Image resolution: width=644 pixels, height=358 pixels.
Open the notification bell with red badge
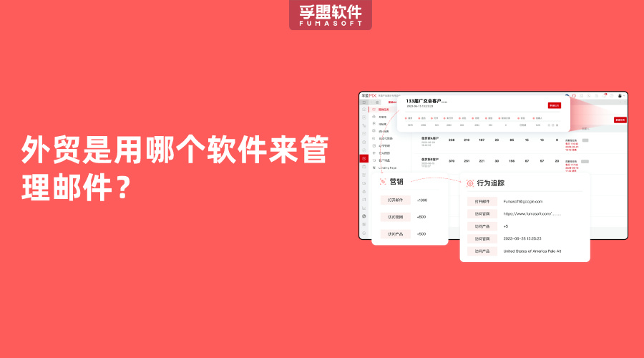605,96
